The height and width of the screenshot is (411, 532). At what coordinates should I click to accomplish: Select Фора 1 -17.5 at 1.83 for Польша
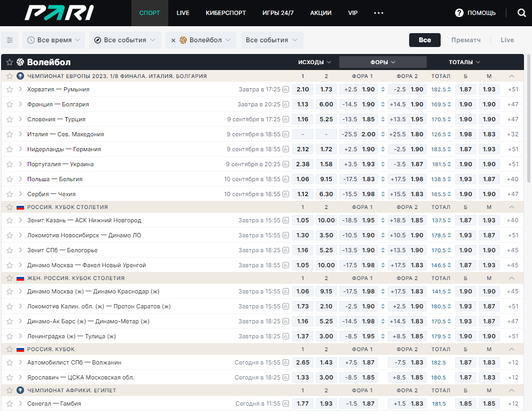[359, 179]
